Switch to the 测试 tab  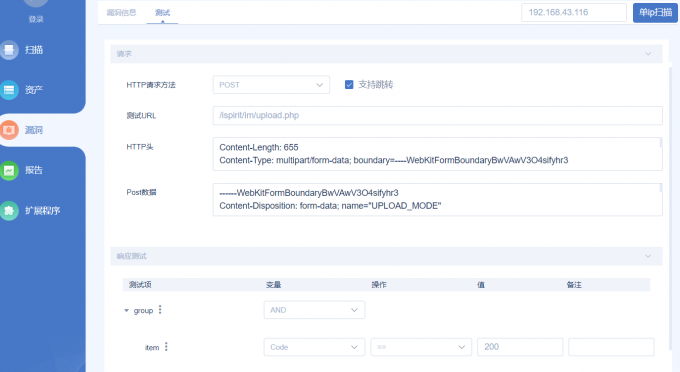(x=163, y=13)
